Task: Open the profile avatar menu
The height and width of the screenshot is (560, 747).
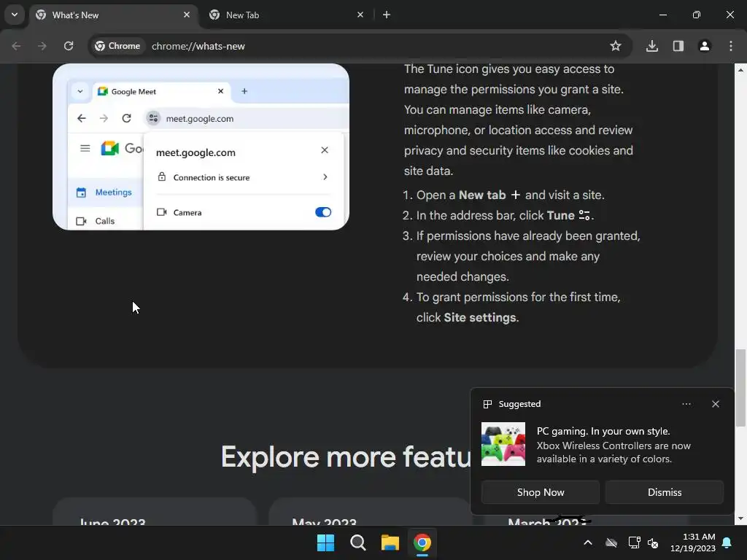Action: 705,46
